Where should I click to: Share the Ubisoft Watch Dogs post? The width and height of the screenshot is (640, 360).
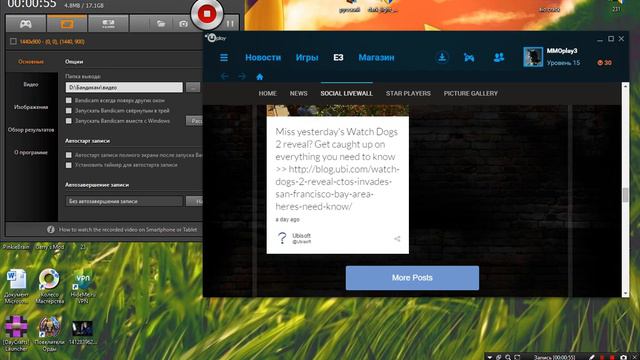coord(397,239)
